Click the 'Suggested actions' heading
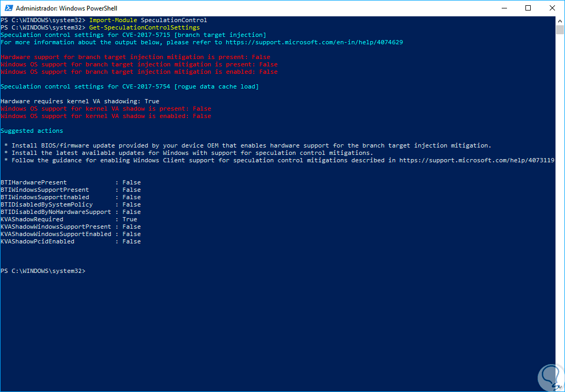The width and height of the screenshot is (565, 392). pyautogui.click(x=32, y=131)
